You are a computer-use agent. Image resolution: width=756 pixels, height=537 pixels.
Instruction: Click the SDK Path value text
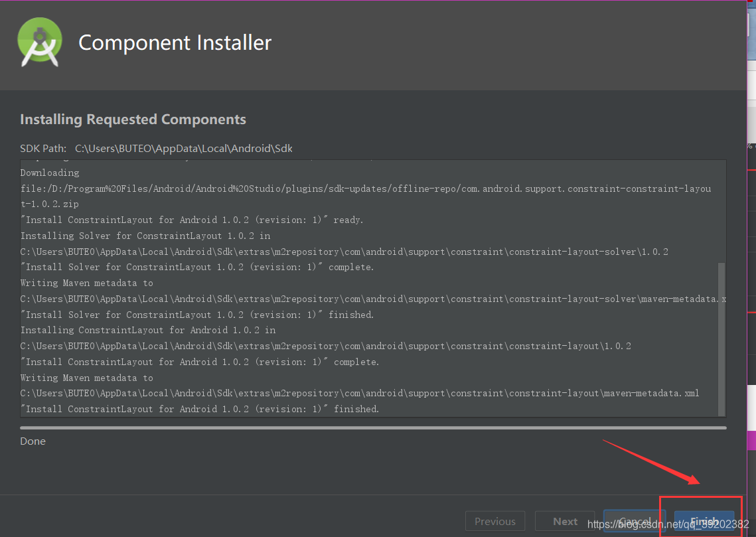(x=184, y=149)
